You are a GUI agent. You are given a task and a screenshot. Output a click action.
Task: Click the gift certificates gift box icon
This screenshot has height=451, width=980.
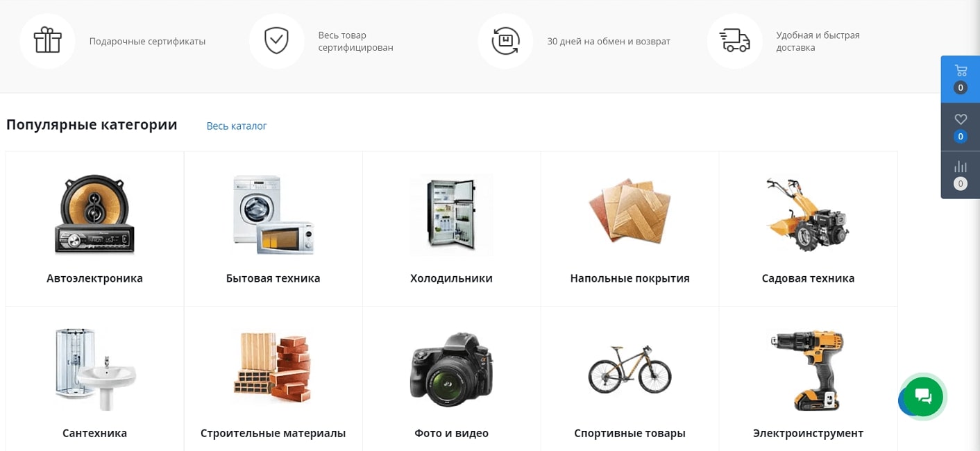47,41
